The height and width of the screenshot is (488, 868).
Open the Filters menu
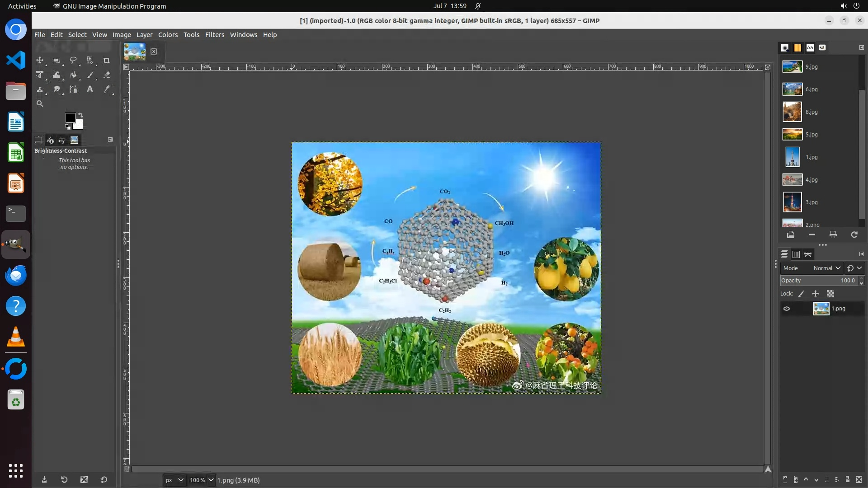pyautogui.click(x=214, y=35)
